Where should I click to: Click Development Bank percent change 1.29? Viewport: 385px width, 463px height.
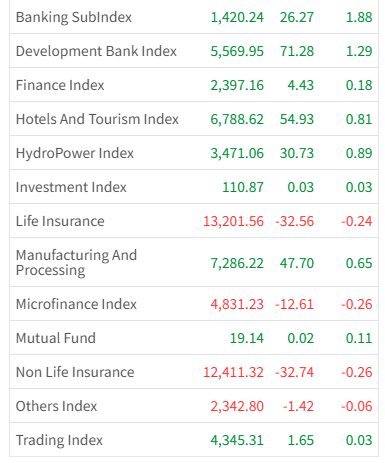[359, 51]
